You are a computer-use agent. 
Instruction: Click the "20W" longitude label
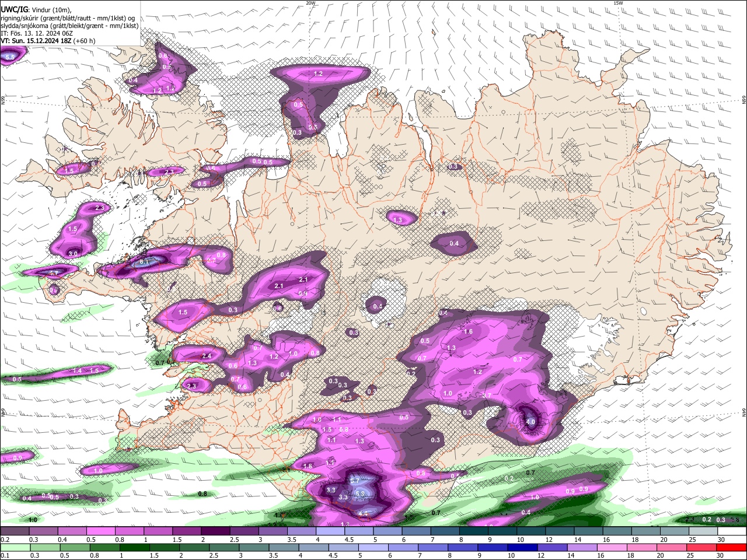(310, 3)
